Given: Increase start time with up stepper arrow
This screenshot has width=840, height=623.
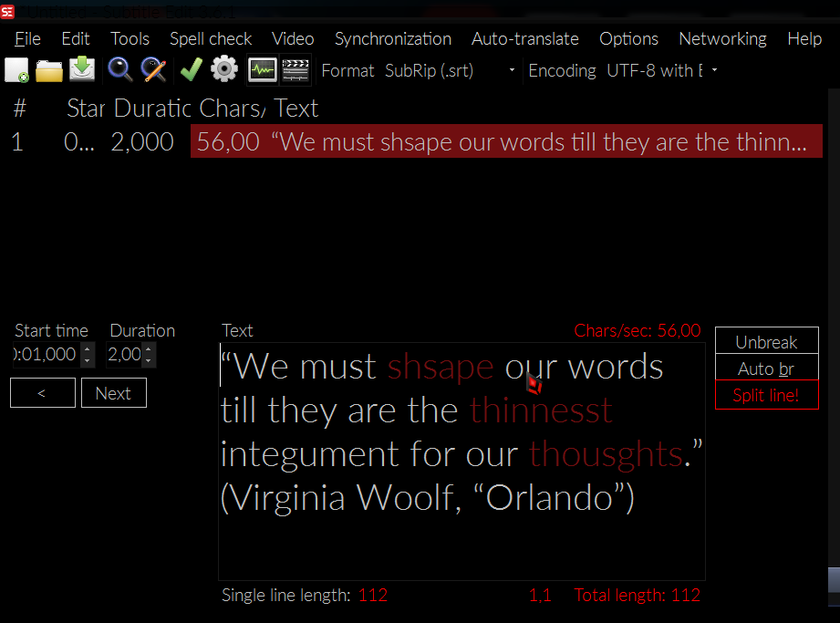Looking at the screenshot, I should (x=88, y=349).
